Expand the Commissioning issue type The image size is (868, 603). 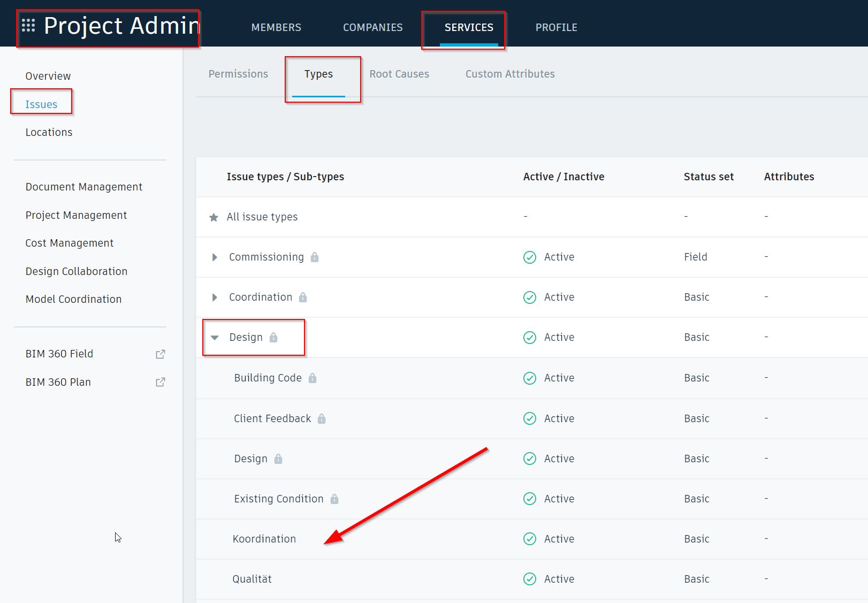click(214, 257)
